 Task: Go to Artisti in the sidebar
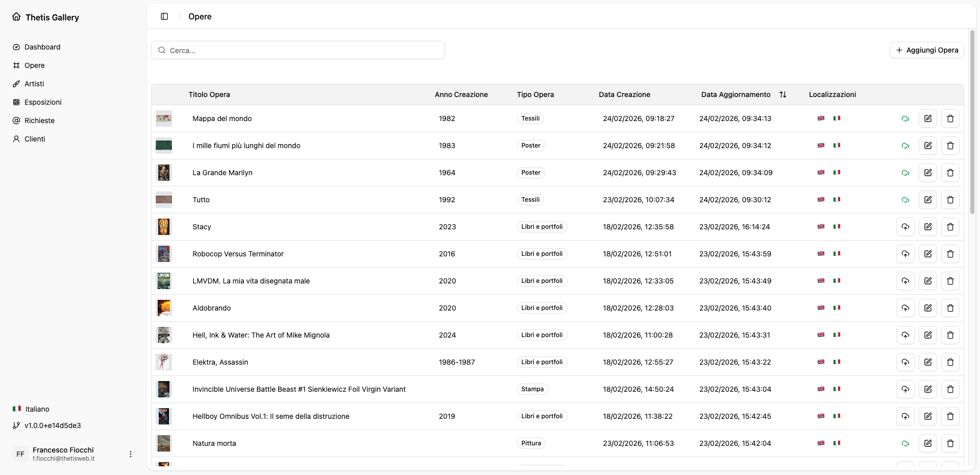34,84
